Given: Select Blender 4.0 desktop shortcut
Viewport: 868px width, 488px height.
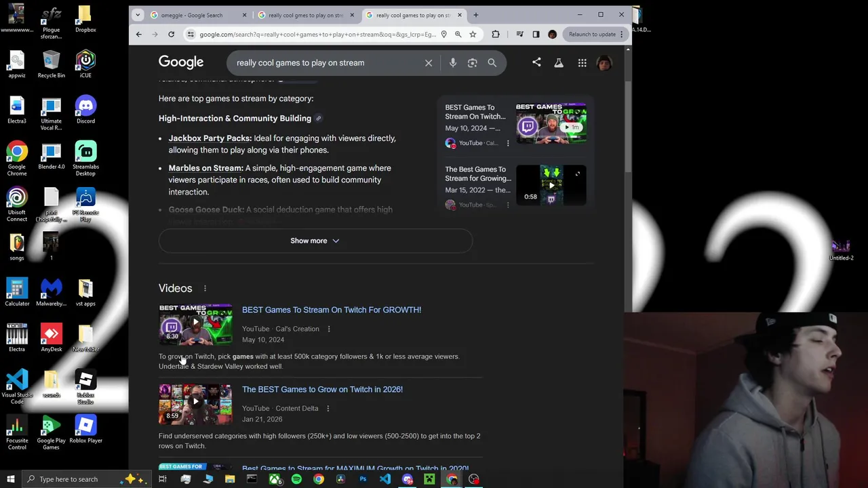Looking at the screenshot, I should click(x=52, y=156).
